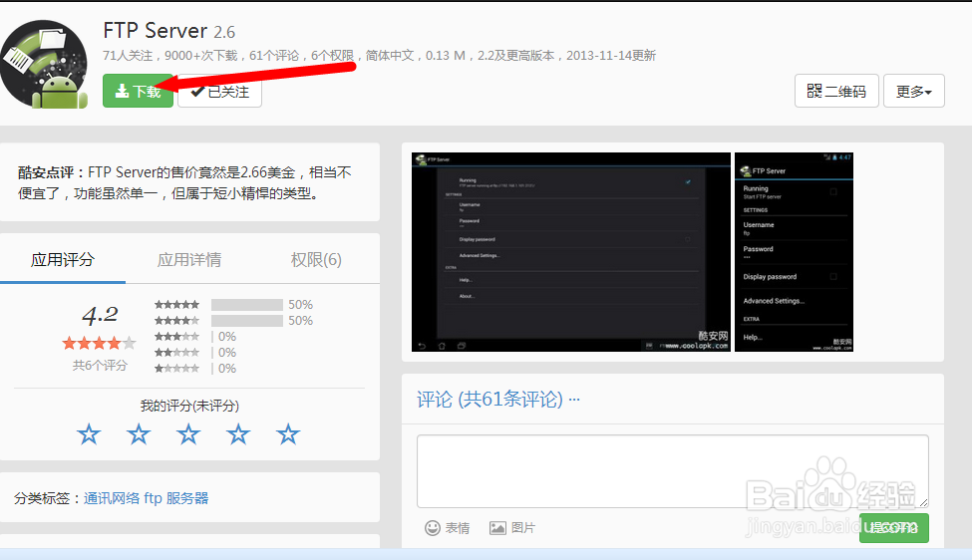The image size is (972, 560).
Task: Click the three-star 0% rating row
Action: pyautogui.click(x=195, y=337)
